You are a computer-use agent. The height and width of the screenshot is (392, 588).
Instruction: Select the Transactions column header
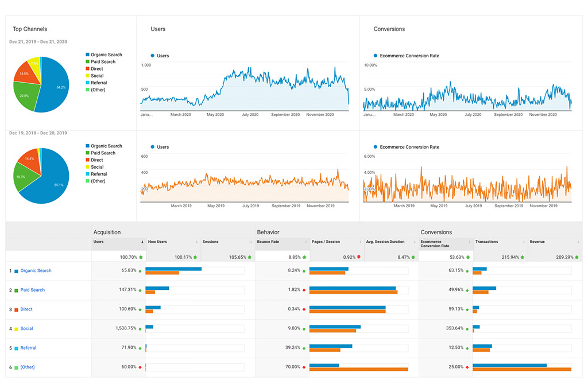coord(486,242)
